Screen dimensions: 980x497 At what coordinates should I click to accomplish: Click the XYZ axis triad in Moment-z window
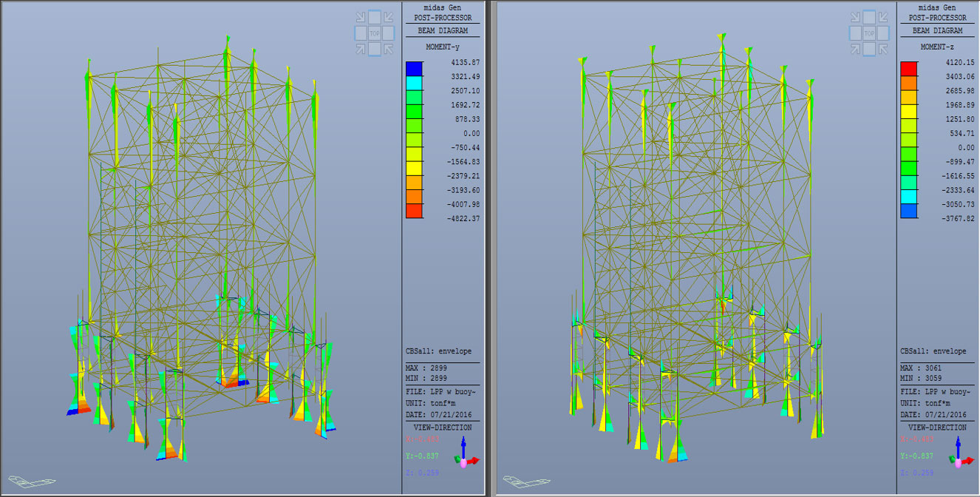pos(959,453)
